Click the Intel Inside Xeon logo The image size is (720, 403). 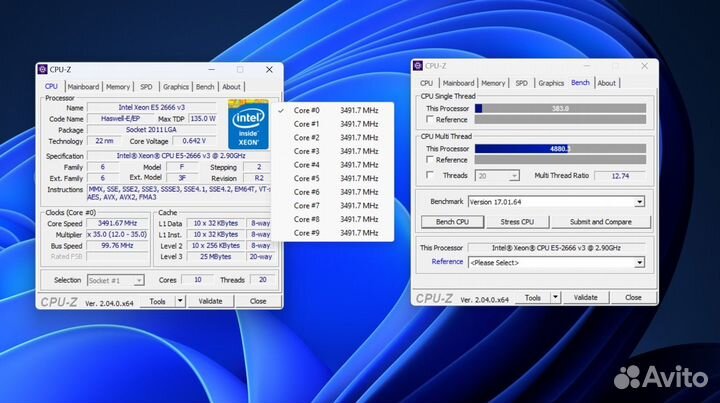pos(248,123)
